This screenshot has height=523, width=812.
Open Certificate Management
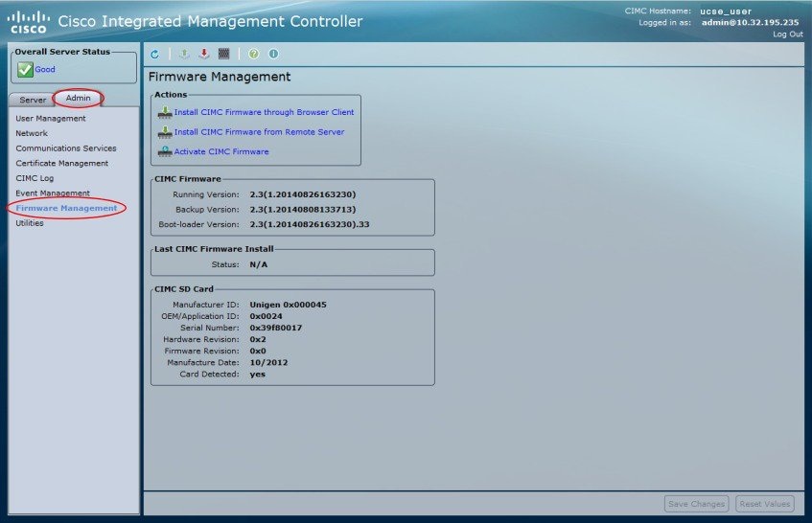pyautogui.click(x=61, y=163)
